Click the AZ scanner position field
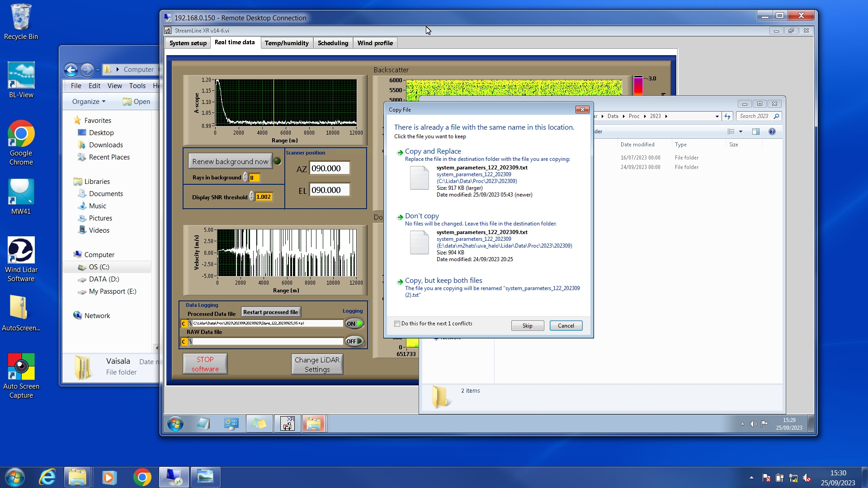Screen dimensions: 868x488 click(329, 169)
